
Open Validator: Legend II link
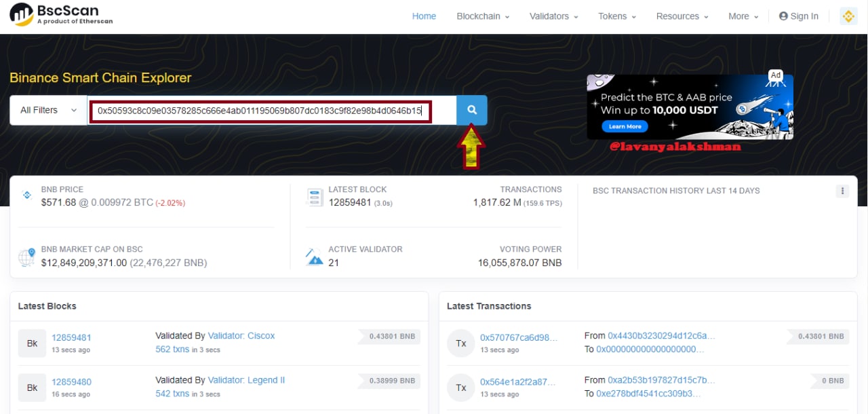coord(246,380)
